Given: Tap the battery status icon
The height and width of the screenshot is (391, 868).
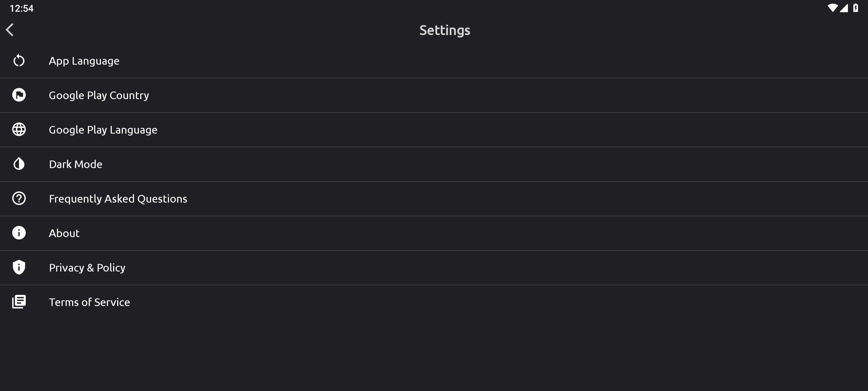Looking at the screenshot, I should 856,8.
